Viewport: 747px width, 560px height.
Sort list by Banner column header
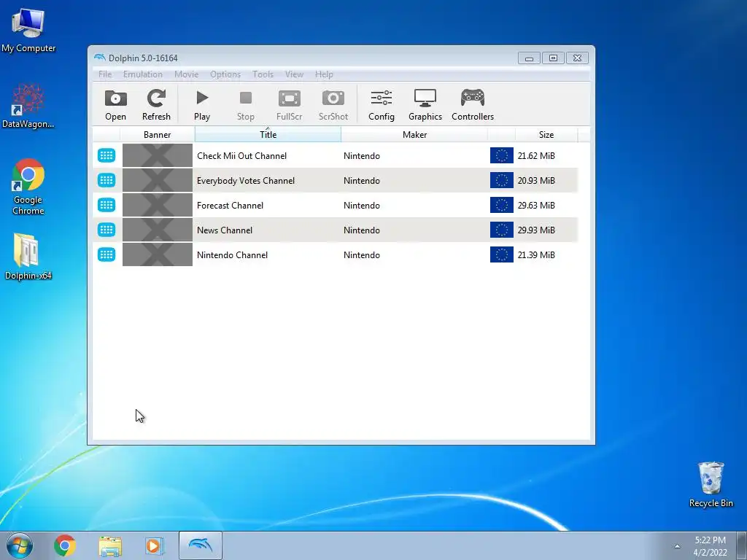[158, 135]
